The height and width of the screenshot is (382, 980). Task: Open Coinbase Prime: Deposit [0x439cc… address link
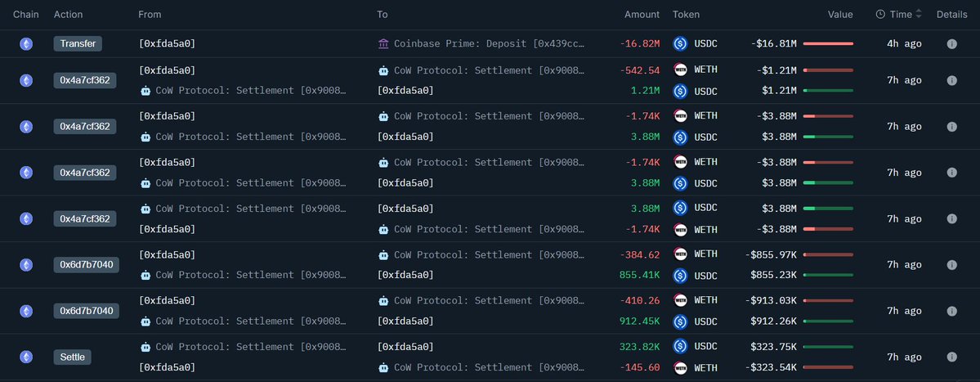coord(490,44)
